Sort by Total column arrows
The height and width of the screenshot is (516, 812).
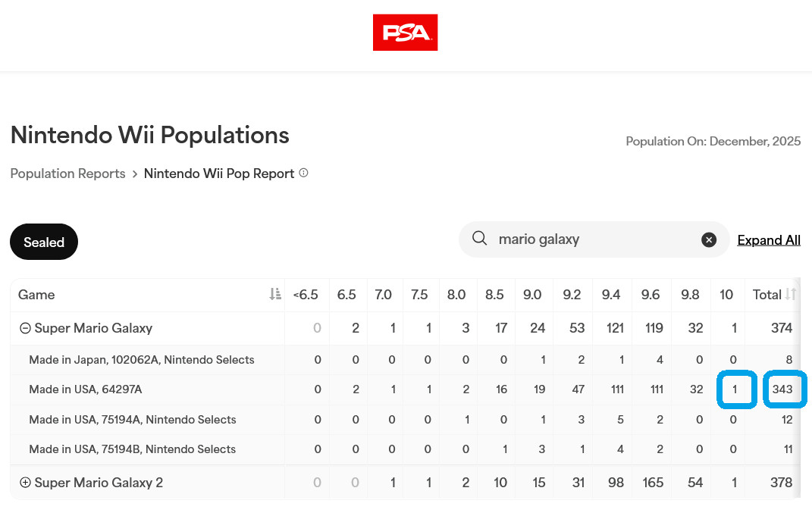point(790,295)
